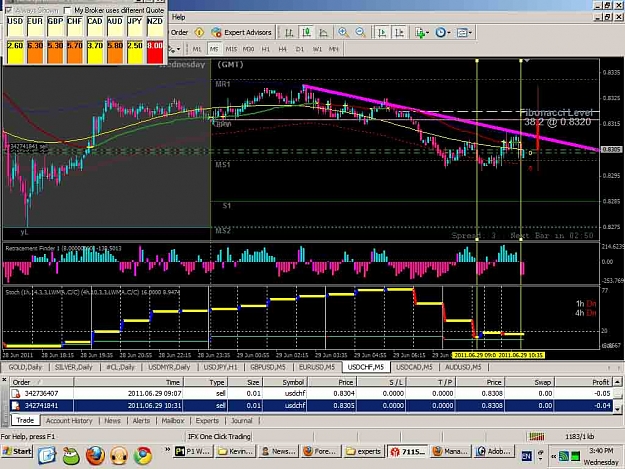The image size is (625, 469).
Task: Open the GBPUSD,M5 chart tab
Action: [268, 367]
